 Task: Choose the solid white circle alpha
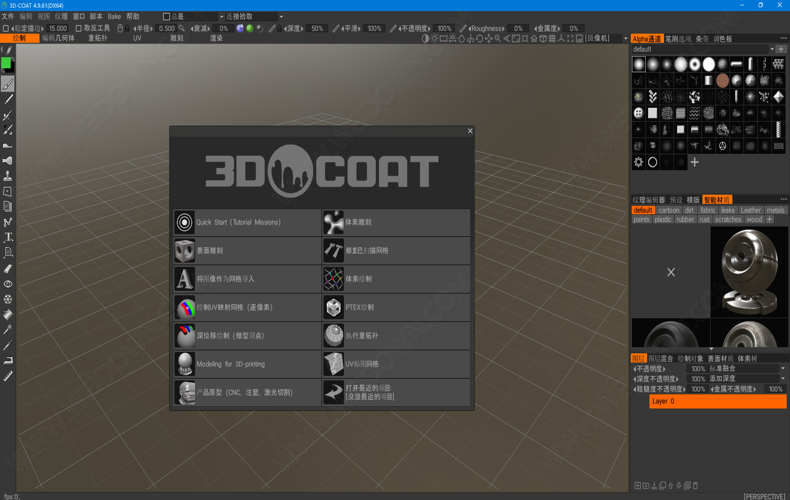[708, 64]
